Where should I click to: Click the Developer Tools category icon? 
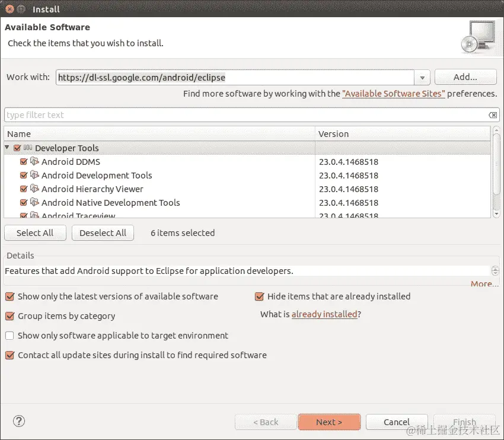click(x=28, y=148)
